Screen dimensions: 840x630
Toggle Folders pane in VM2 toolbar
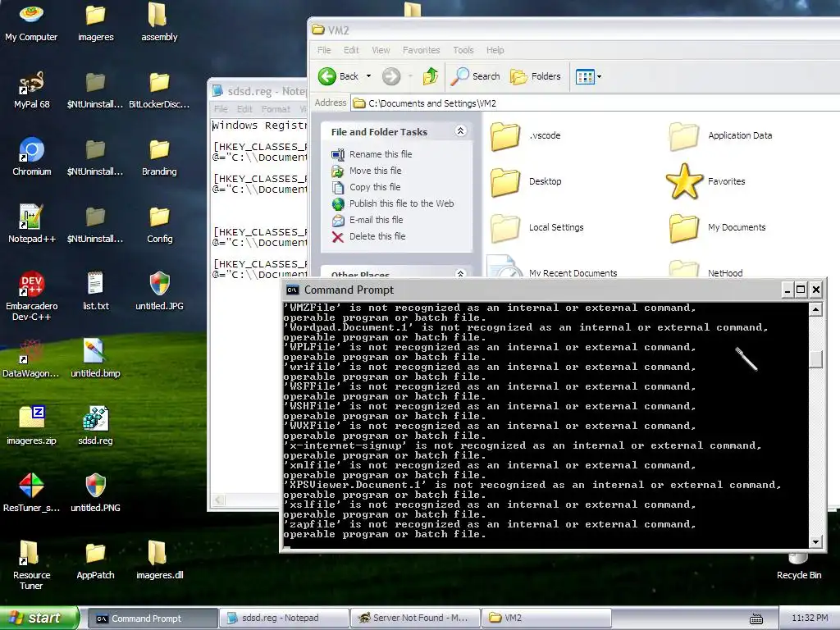point(535,76)
